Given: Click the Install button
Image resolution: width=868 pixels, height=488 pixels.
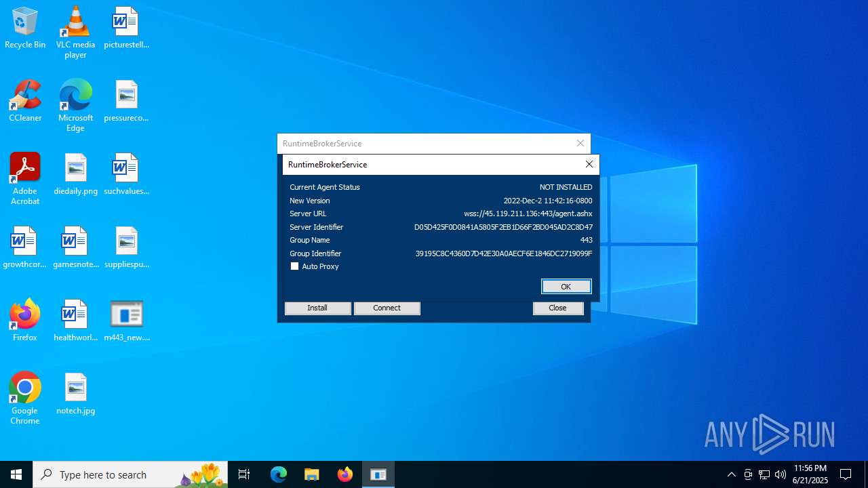Looking at the screenshot, I should [x=317, y=308].
